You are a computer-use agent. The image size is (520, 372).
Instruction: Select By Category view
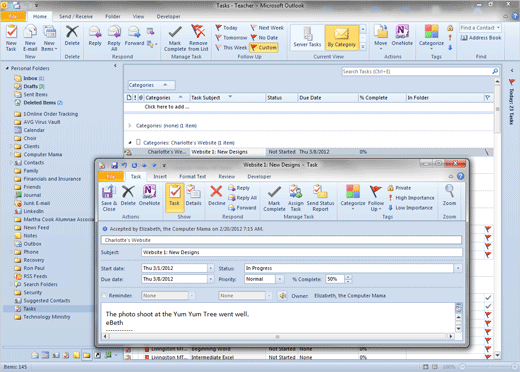pyautogui.click(x=342, y=37)
